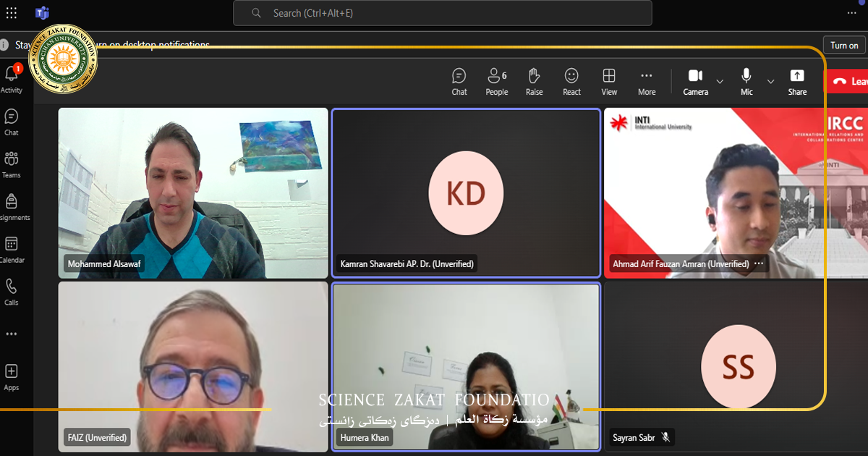Click the red Leave button

pos(849,81)
